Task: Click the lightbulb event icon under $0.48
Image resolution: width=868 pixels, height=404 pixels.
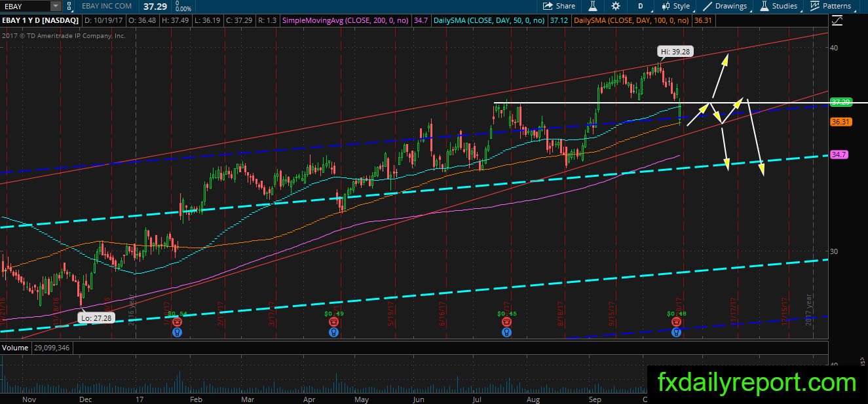Action: click(x=676, y=333)
